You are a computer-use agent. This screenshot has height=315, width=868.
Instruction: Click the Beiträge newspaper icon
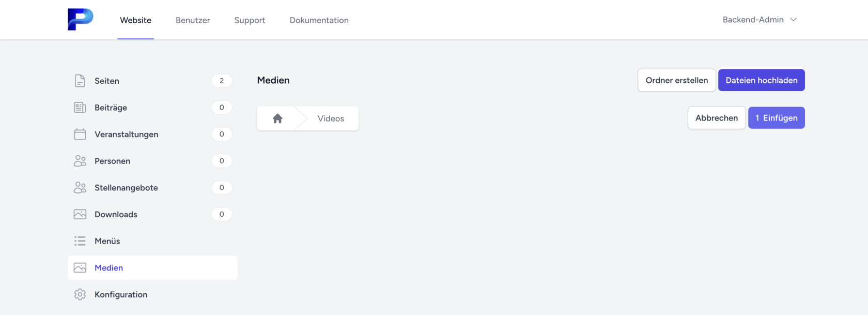coord(80,108)
